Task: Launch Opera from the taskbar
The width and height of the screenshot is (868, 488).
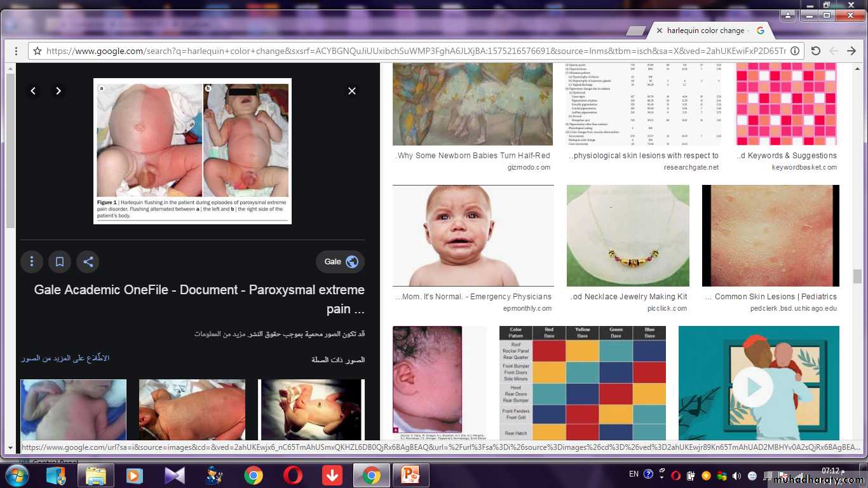Action: tap(293, 475)
